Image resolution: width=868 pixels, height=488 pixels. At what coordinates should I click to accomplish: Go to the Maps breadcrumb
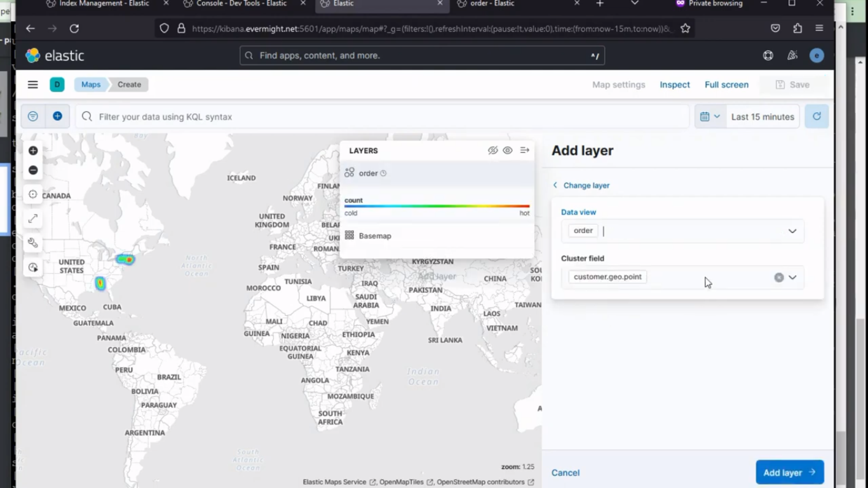tap(91, 85)
